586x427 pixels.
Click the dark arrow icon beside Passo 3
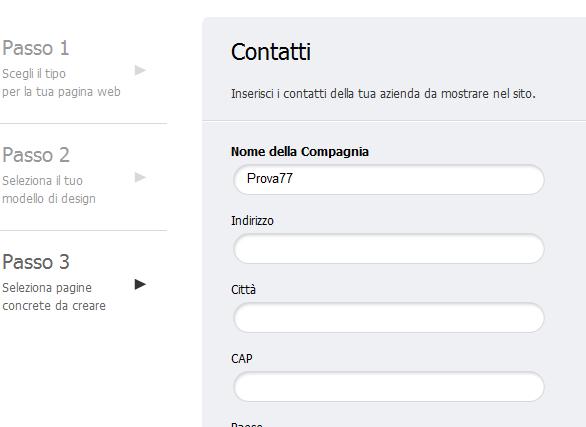(140, 284)
